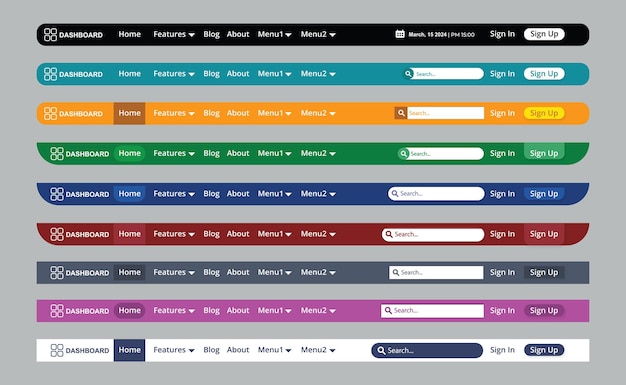Select Home tab in white navbar

[x=129, y=350]
